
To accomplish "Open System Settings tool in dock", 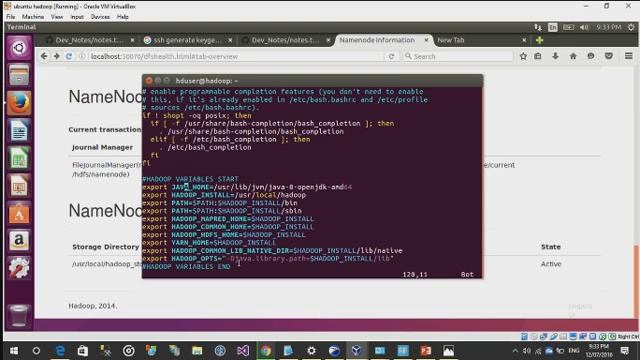I will click(x=19, y=268).
